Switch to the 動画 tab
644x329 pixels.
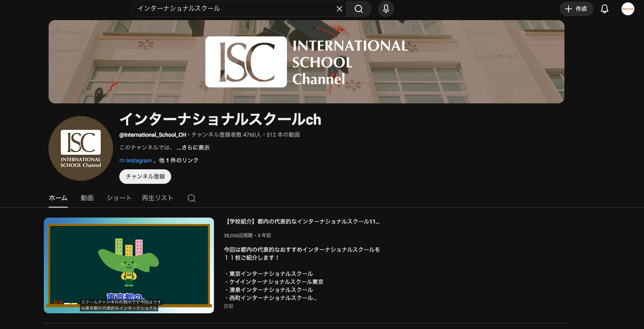click(x=87, y=198)
